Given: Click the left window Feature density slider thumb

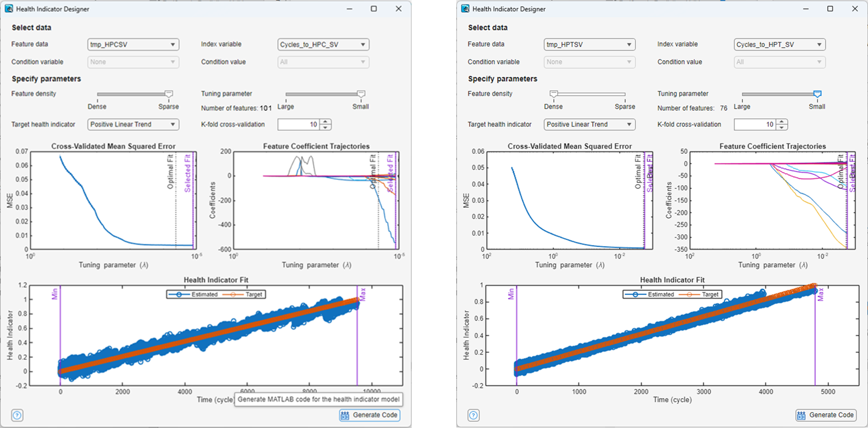Looking at the screenshot, I should [x=169, y=94].
